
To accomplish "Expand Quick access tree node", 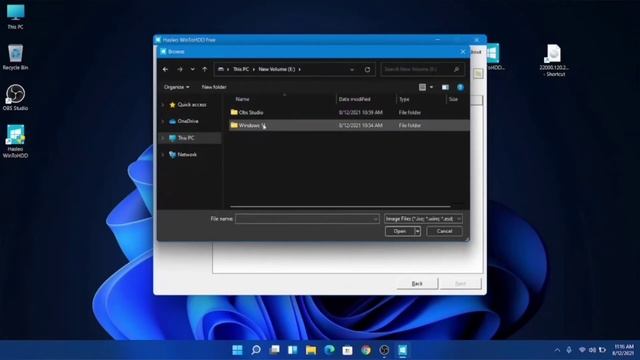I will pyautogui.click(x=163, y=105).
